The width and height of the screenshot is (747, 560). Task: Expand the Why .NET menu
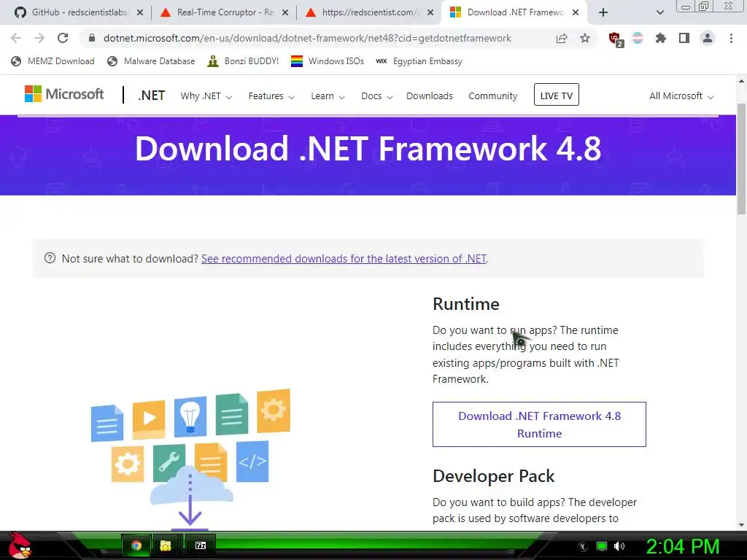(x=206, y=96)
